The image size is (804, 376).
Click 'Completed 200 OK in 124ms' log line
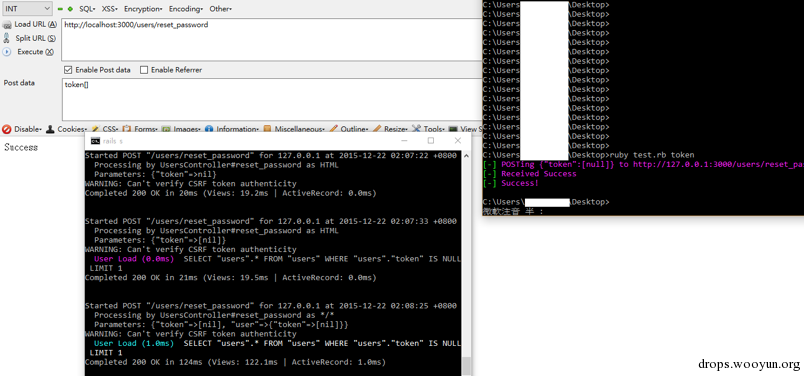pyautogui.click(x=235, y=363)
